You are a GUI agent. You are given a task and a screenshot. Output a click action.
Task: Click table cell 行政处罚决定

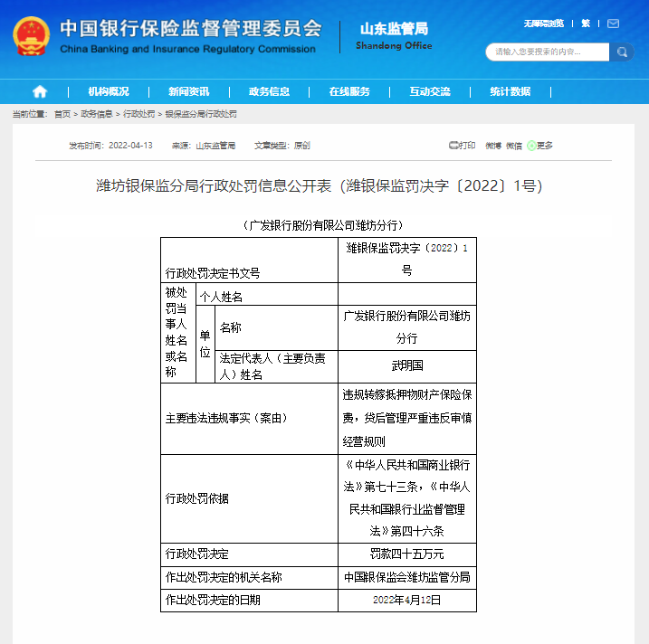pos(249,554)
